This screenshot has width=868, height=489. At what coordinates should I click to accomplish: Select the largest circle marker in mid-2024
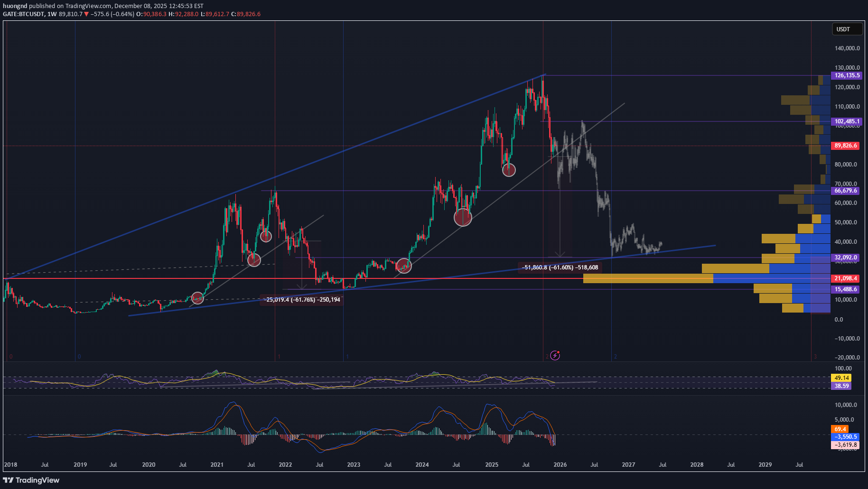click(x=463, y=217)
